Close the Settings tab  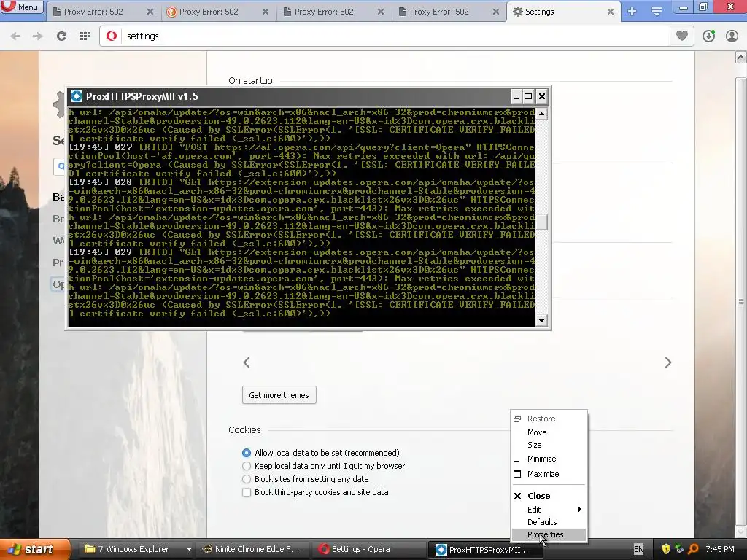click(x=611, y=12)
